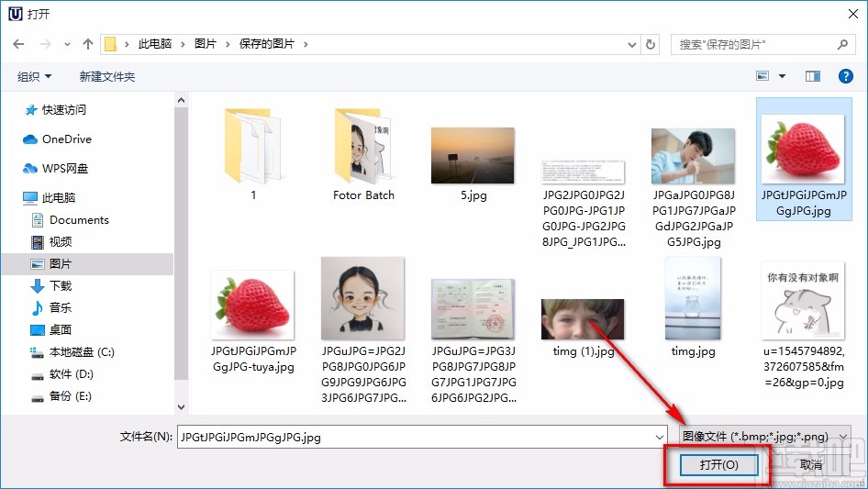Open the 图像文件 file type dropdown
Screen dimensions: 868x489
tap(765, 437)
